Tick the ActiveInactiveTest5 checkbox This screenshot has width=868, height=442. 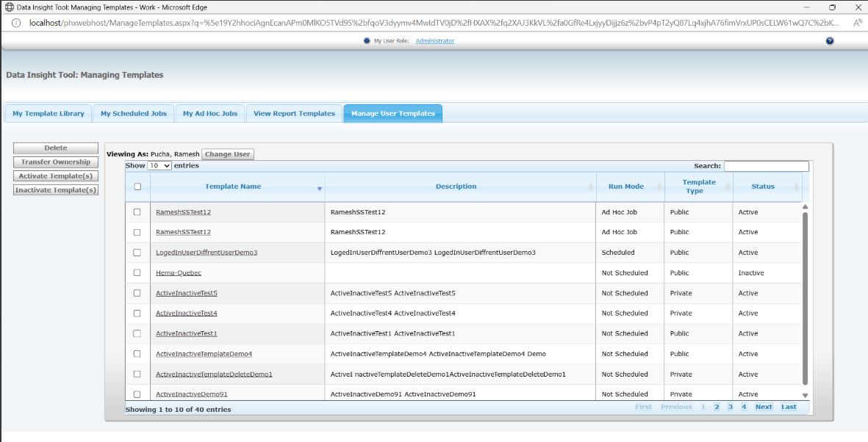pyautogui.click(x=137, y=293)
